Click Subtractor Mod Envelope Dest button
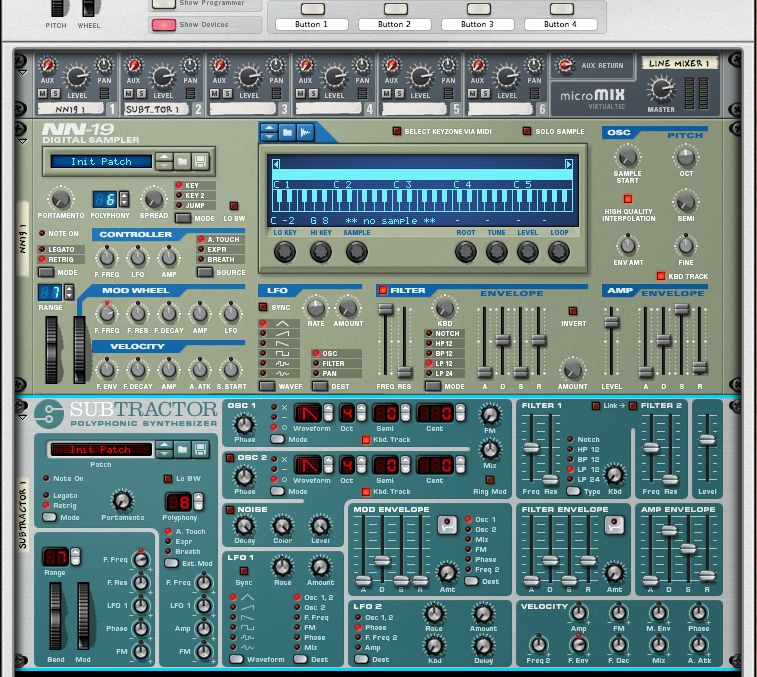This screenshot has width=757, height=677. 471,581
